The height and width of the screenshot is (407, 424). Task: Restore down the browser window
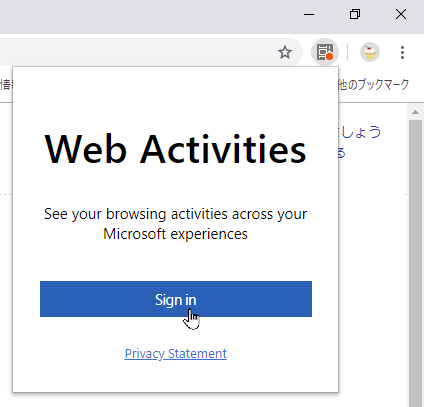[x=355, y=15]
